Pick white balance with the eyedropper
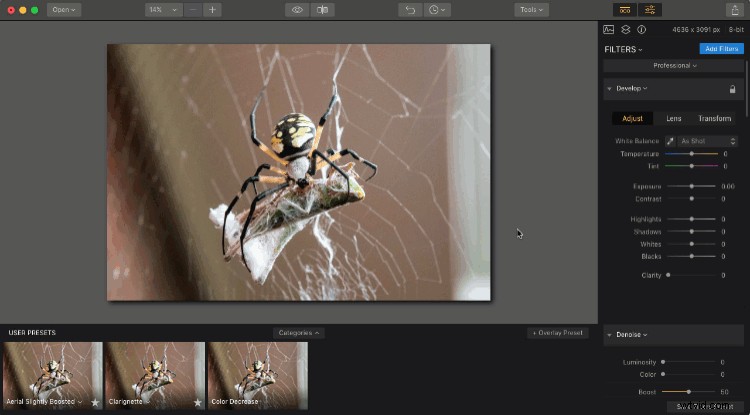This screenshot has width=750, height=415. (x=670, y=141)
